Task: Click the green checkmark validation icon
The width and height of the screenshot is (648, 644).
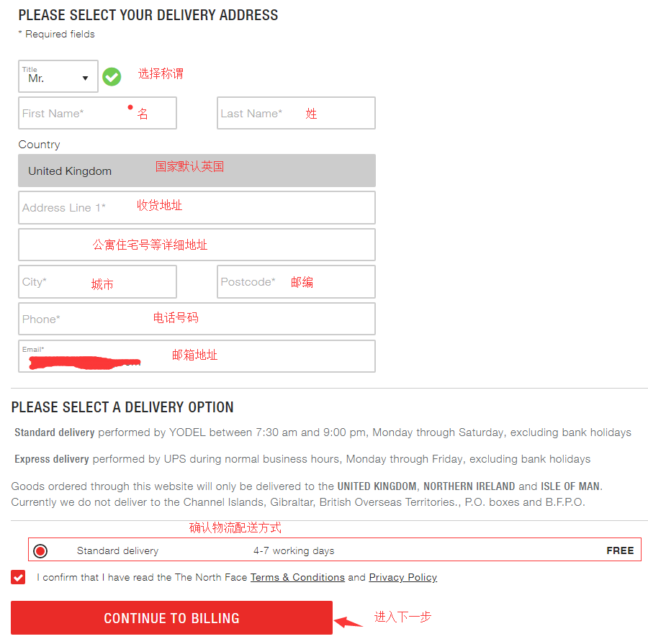Action: [112, 76]
